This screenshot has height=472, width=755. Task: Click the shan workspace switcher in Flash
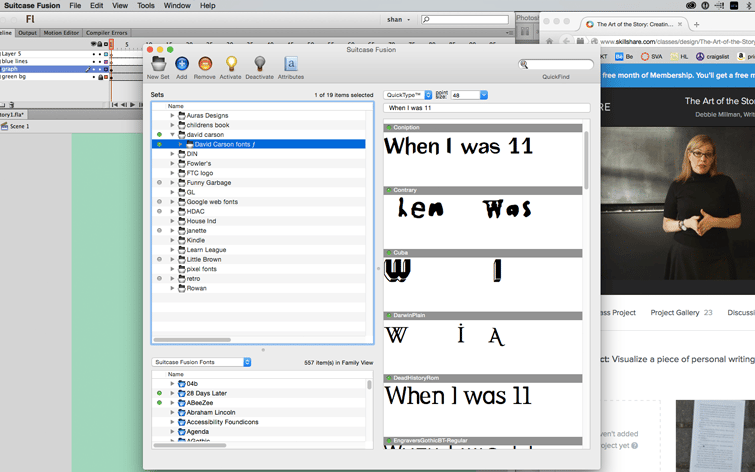398,19
